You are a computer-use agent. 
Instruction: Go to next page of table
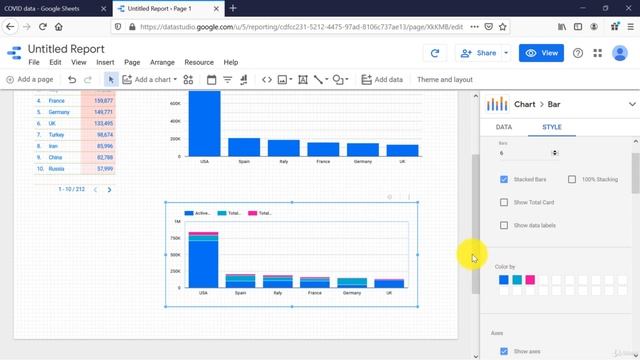tap(109, 189)
